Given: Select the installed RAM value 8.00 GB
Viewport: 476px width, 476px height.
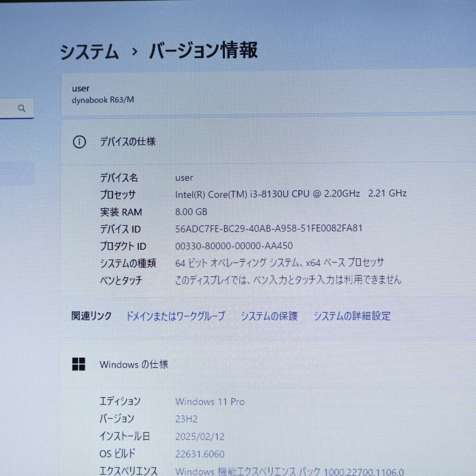Looking at the screenshot, I should point(191,211).
